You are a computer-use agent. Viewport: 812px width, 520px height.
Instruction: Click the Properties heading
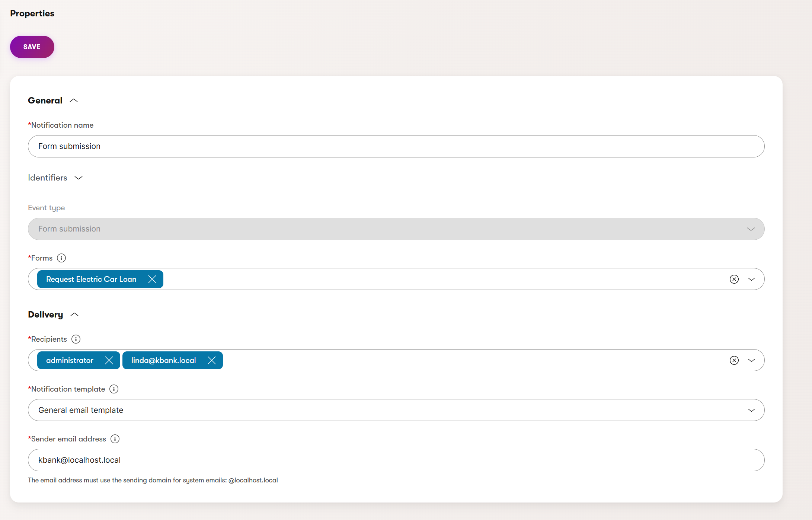point(32,13)
